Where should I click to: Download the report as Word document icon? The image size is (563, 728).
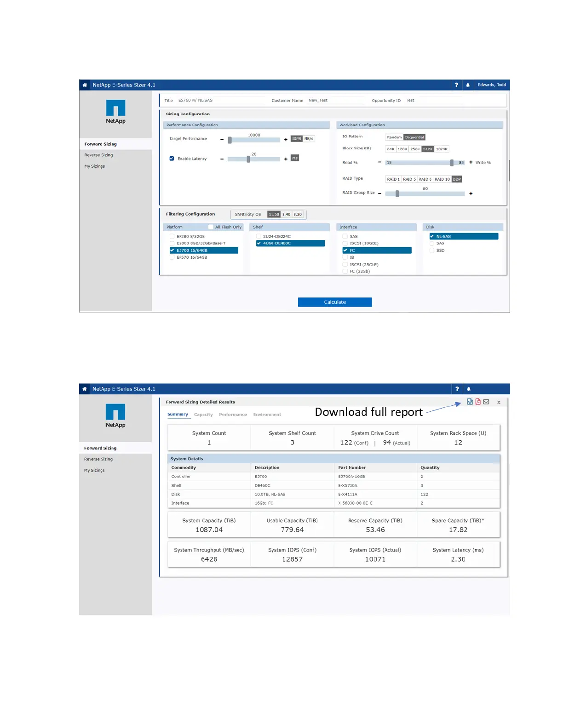(470, 402)
